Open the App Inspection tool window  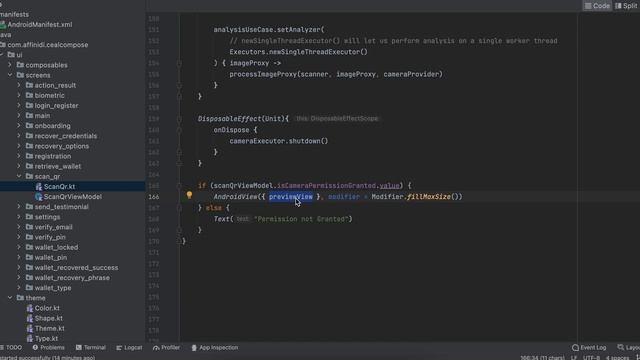(215, 348)
